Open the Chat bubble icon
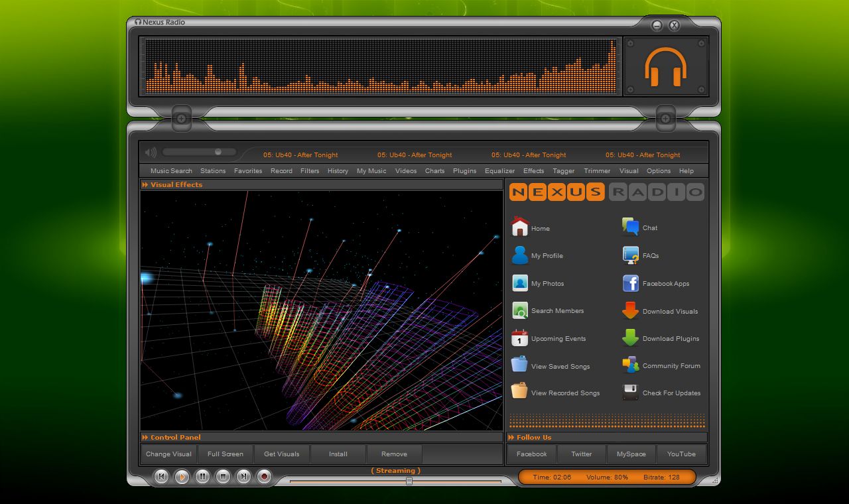Image resolution: width=849 pixels, height=504 pixels. [631, 227]
